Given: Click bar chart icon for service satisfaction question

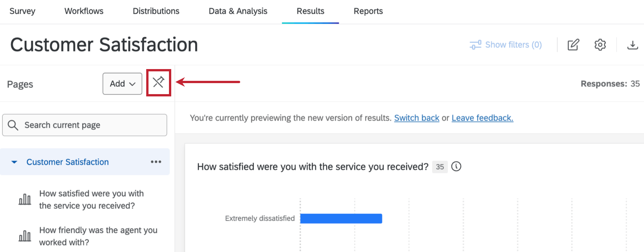Looking at the screenshot, I should pyautogui.click(x=25, y=199).
